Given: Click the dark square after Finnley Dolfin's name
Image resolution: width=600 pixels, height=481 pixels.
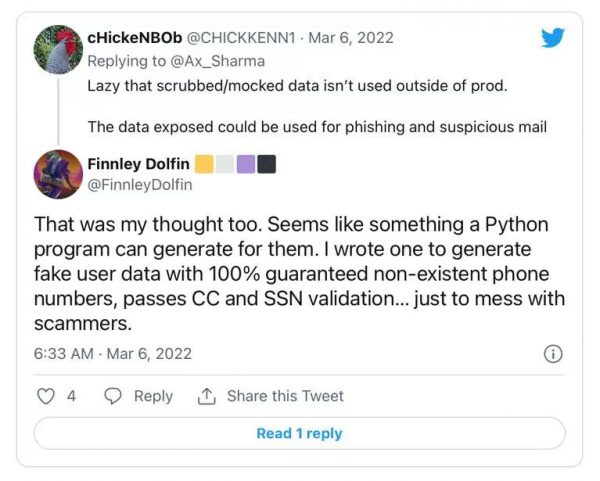Looking at the screenshot, I should 266,164.
